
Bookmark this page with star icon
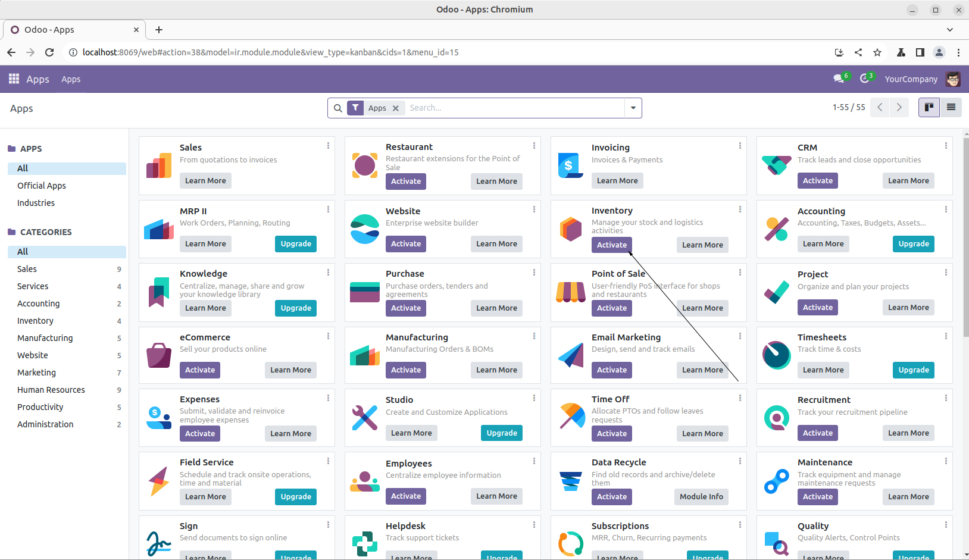(x=877, y=52)
